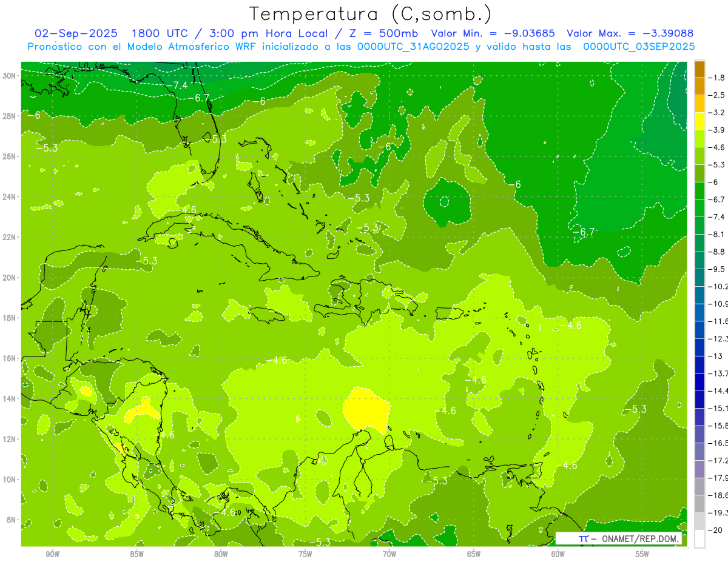728x562 pixels.
Task: Click the "-3.2" color bar value
Action: 716,113
